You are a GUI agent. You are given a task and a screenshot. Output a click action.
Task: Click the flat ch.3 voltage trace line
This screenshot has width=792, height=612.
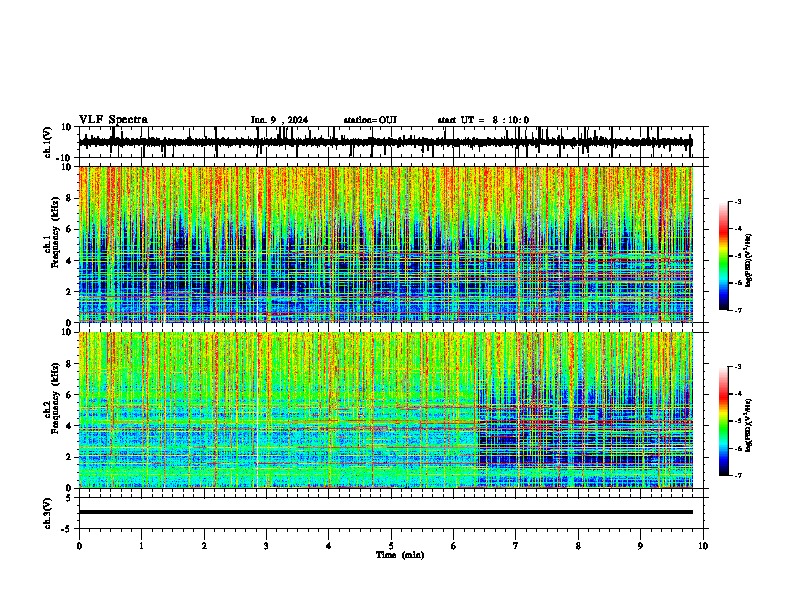pyautogui.click(x=386, y=512)
